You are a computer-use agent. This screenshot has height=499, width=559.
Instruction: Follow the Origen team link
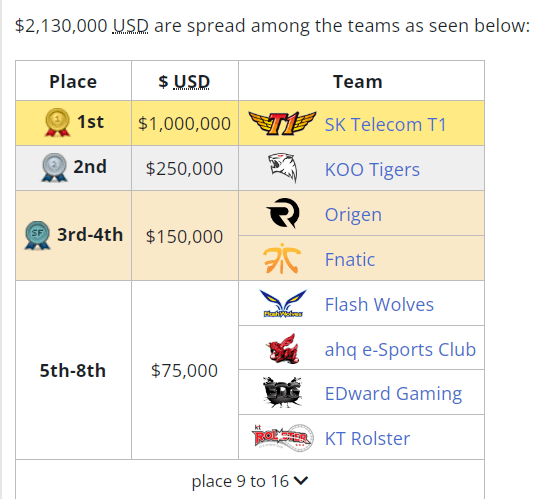[353, 215]
